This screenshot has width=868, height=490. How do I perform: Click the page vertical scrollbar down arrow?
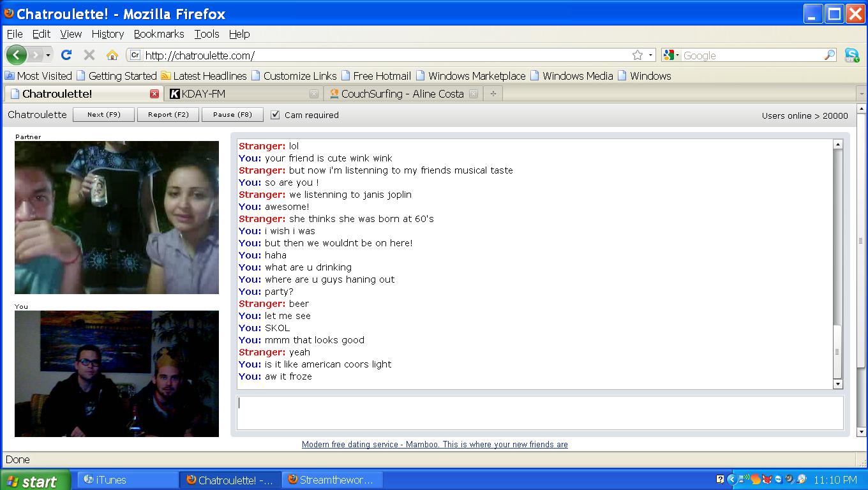point(862,433)
